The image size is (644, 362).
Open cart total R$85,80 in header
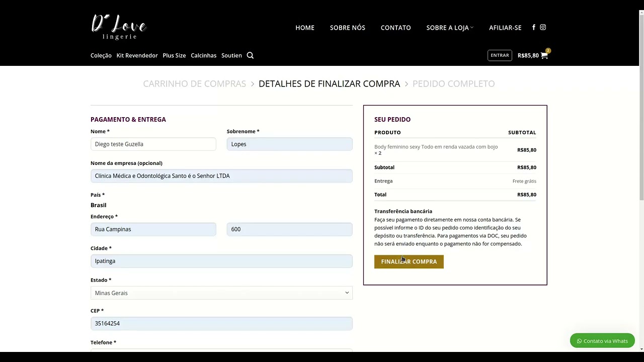pyautogui.click(x=528, y=55)
